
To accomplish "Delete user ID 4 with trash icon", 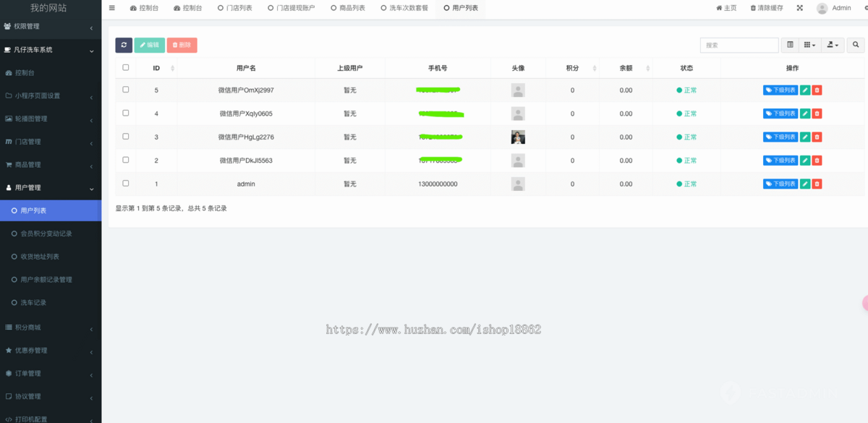I will coord(817,114).
